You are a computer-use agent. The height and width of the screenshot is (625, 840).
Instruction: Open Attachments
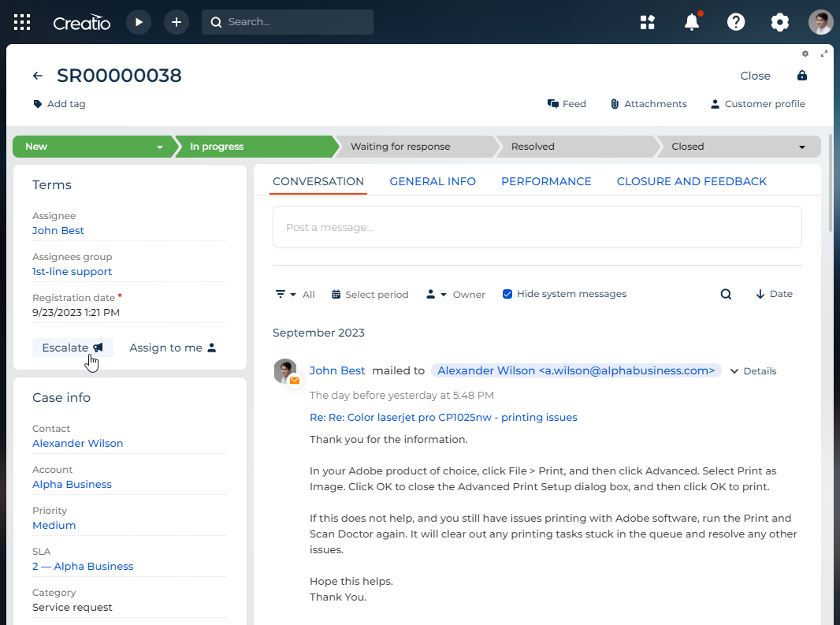pyautogui.click(x=649, y=104)
